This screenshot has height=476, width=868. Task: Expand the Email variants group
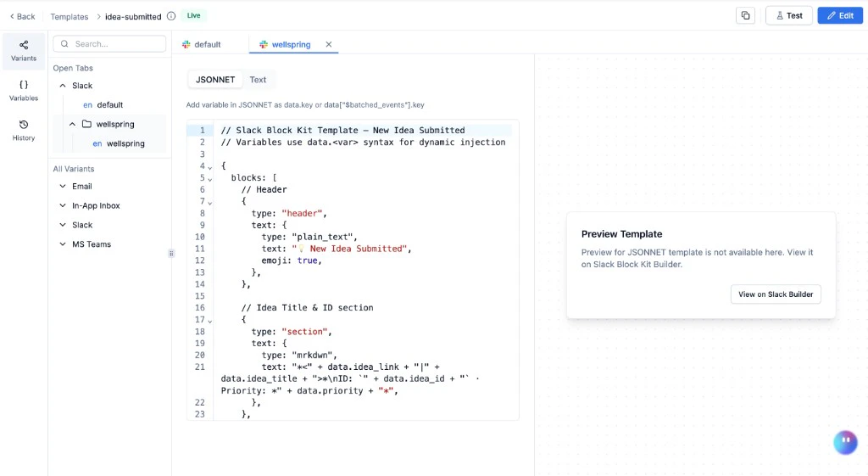[x=63, y=186]
